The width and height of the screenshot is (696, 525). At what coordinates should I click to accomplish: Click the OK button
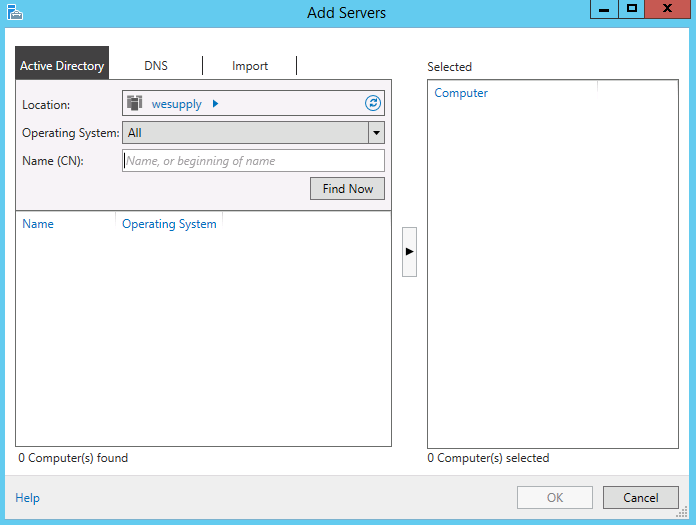click(555, 497)
